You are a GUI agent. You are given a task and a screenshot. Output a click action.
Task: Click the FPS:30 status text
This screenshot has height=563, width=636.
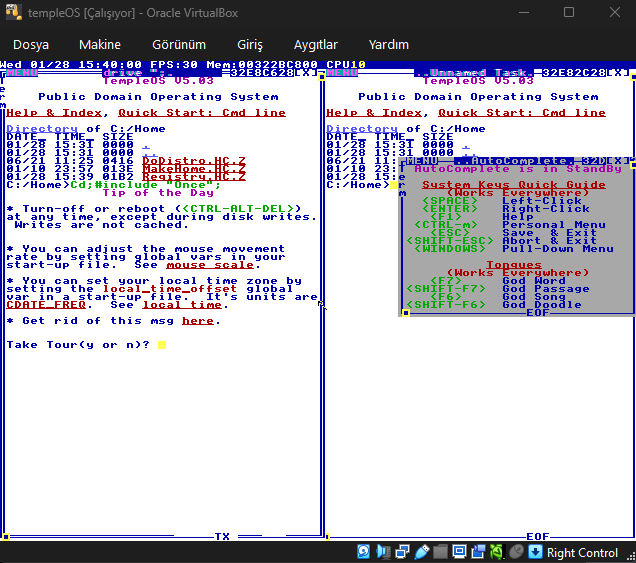coord(174,65)
